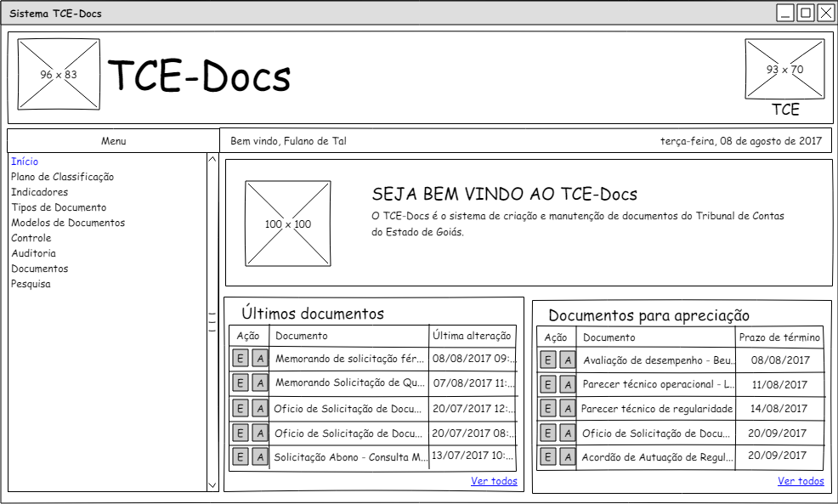Click A button for Parecer técnico de regularidade
Screen dimensions: 838x504
pyautogui.click(x=567, y=409)
